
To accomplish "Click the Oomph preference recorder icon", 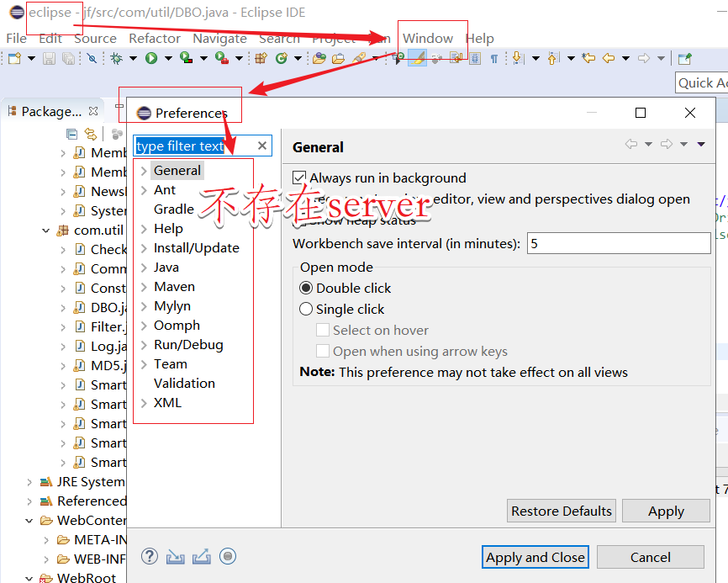I will pos(228,556).
